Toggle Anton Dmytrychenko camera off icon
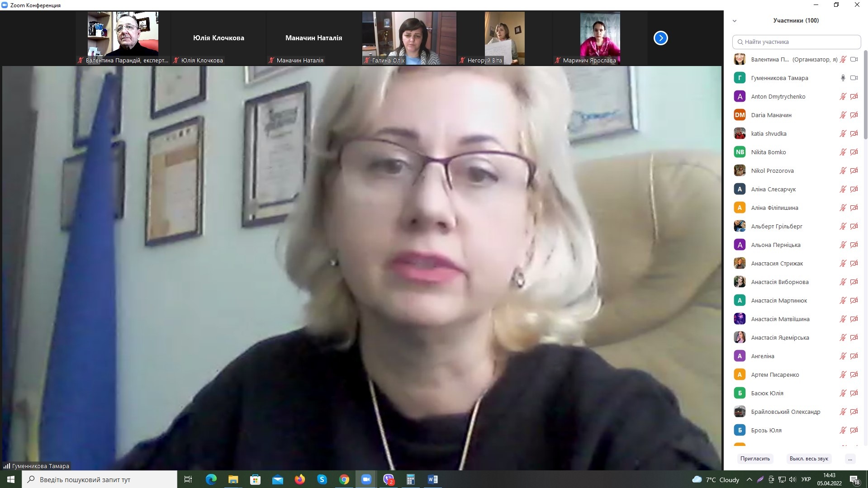 point(854,96)
